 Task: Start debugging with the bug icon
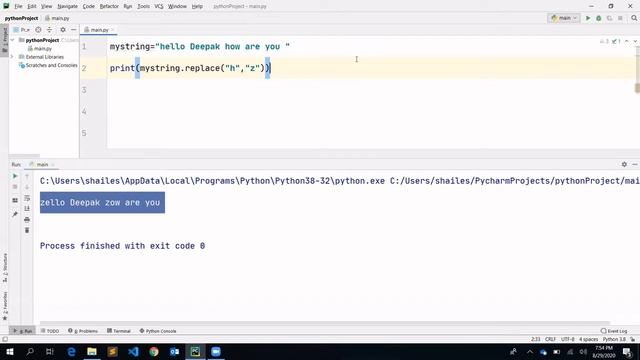[598, 18]
